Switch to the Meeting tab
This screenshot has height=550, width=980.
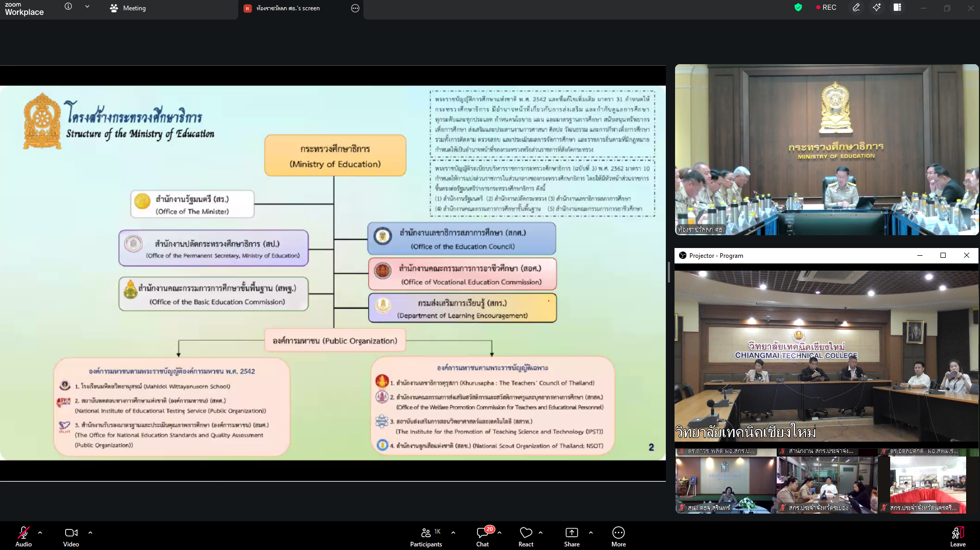128,8
